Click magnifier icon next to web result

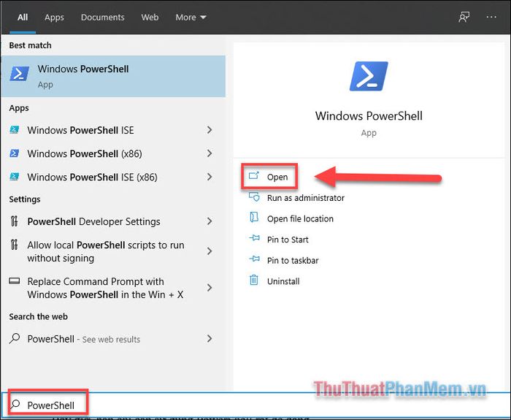[15, 338]
